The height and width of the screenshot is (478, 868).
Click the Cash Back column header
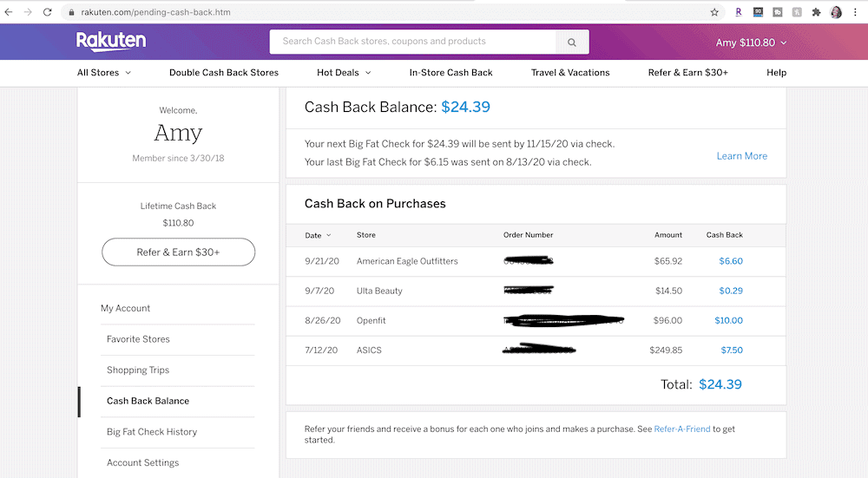click(x=725, y=235)
